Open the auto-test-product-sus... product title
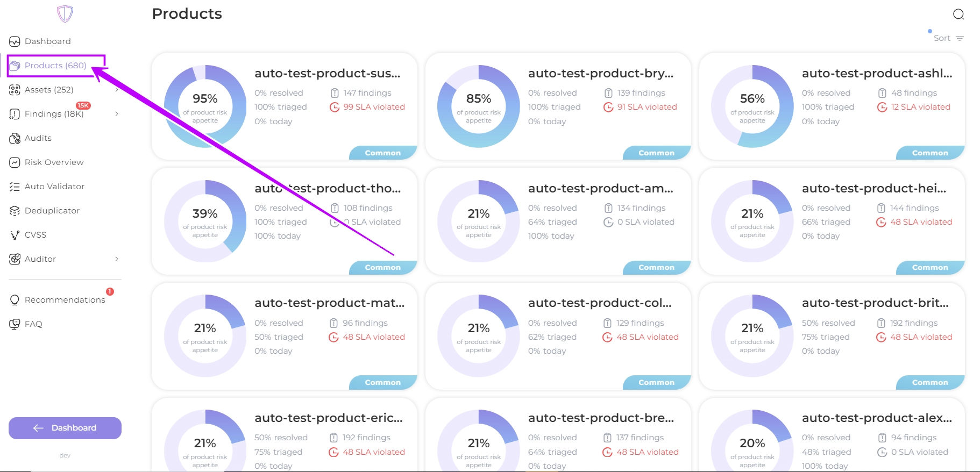Viewport: 980px width, 472px height. pos(327,73)
